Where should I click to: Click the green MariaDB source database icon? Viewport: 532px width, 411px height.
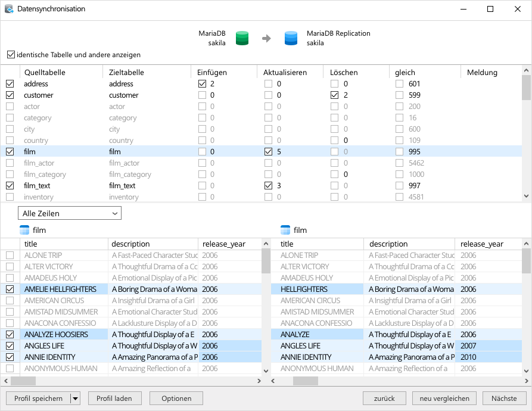click(242, 38)
